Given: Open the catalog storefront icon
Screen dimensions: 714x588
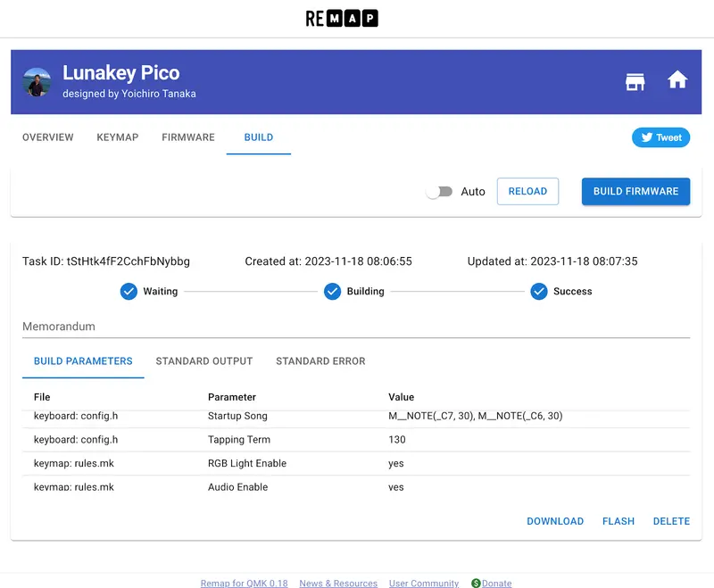Looking at the screenshot, I should (x=635, y=82).
